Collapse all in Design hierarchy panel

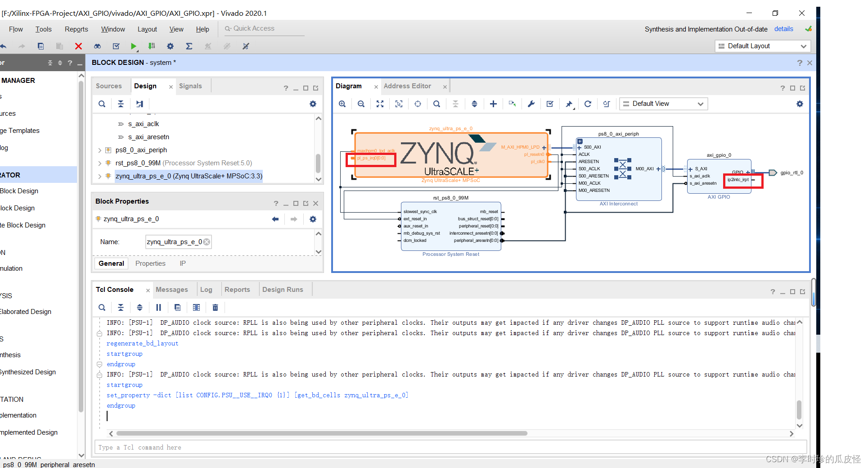pos(121,104)
